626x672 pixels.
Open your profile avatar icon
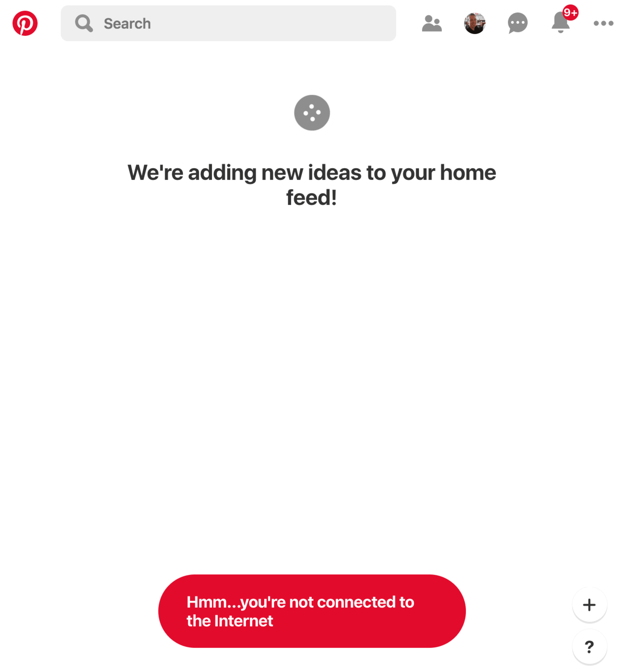click(475, 23)
